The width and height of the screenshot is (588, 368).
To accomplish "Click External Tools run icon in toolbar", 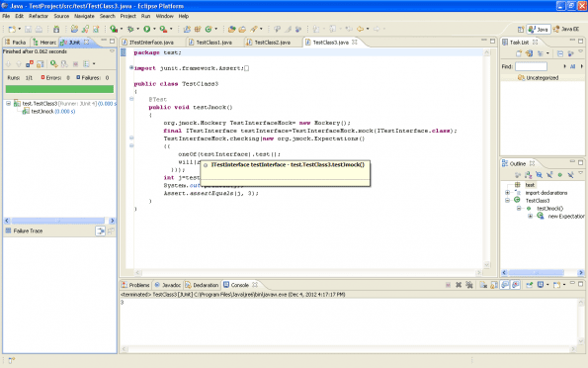I will [x=163, y=29].
